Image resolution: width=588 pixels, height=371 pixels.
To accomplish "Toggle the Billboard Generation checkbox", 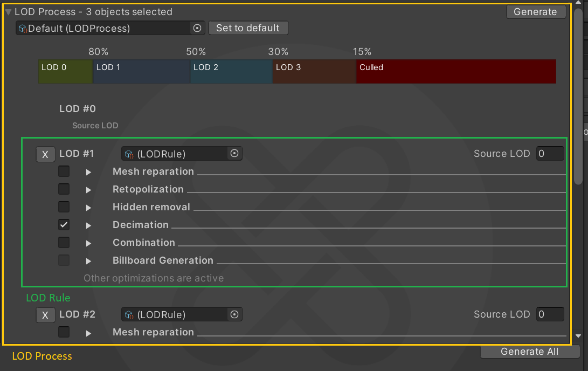I will click(64, 260).
